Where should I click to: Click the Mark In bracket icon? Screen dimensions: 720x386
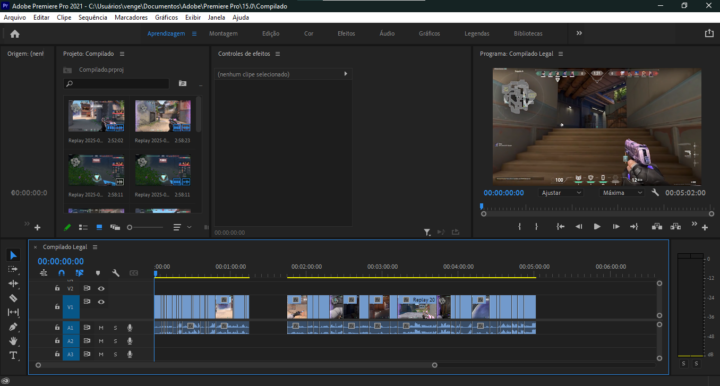(x=519, y=226)
